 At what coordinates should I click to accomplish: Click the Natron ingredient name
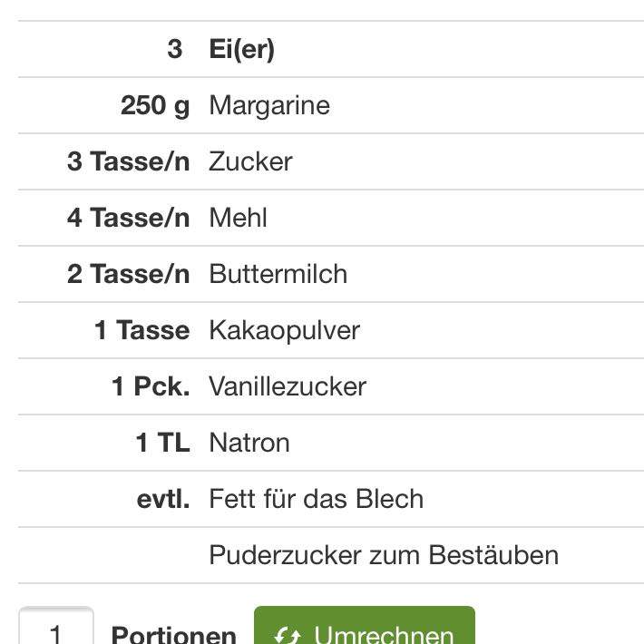click(x=249, y=443)
